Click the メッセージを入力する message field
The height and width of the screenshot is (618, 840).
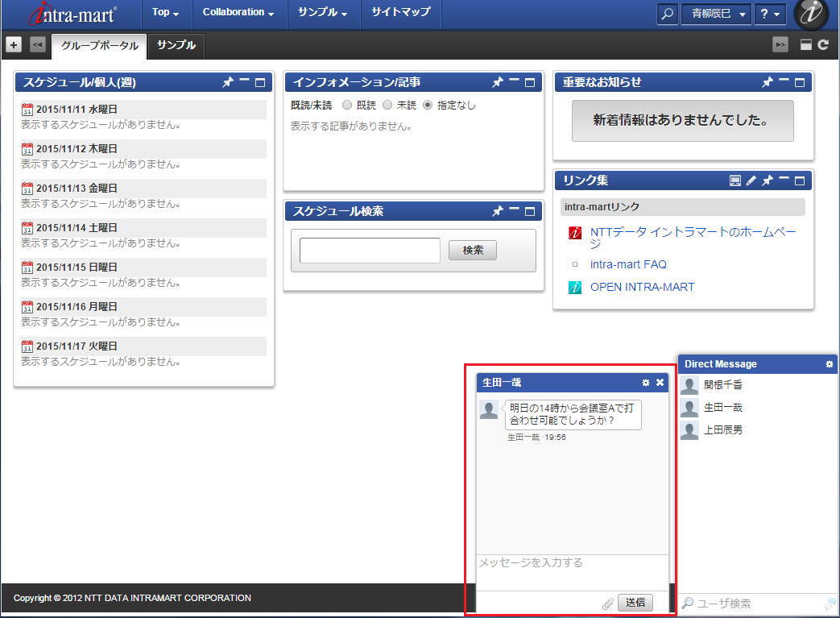click(x=572, y=570)
